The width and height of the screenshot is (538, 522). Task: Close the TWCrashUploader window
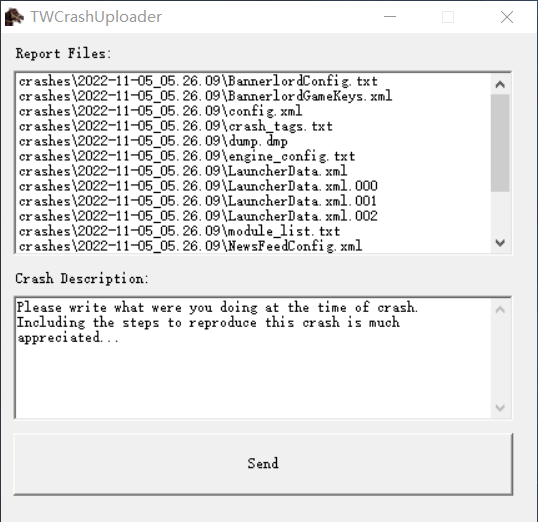(507, 17)
